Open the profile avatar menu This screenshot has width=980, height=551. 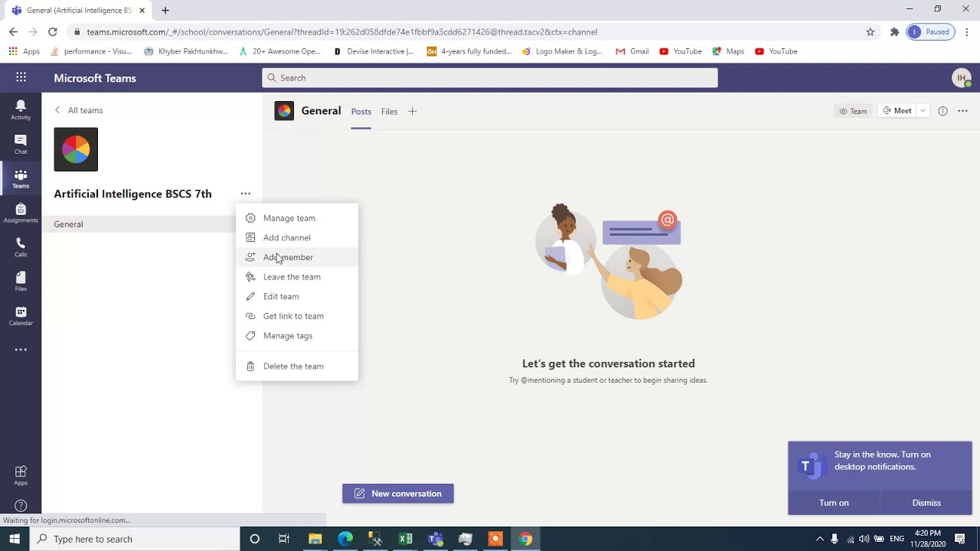[962, 78]
